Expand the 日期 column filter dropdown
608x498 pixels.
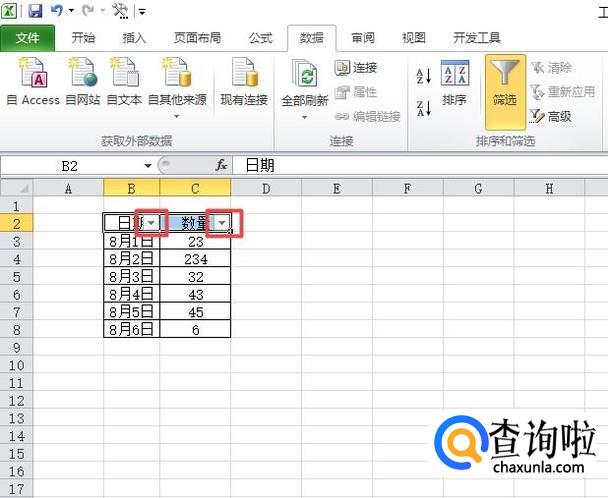point(151,223)
